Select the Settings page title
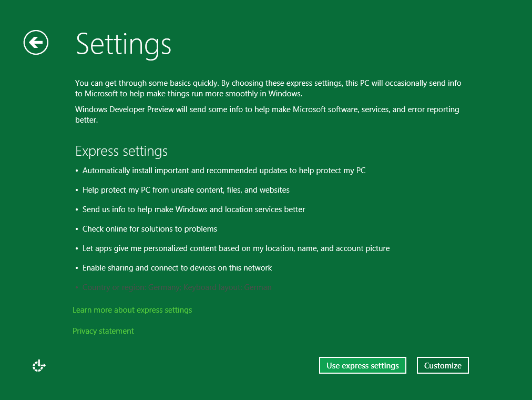Screen dimensions: 532x400 point(124,45)
